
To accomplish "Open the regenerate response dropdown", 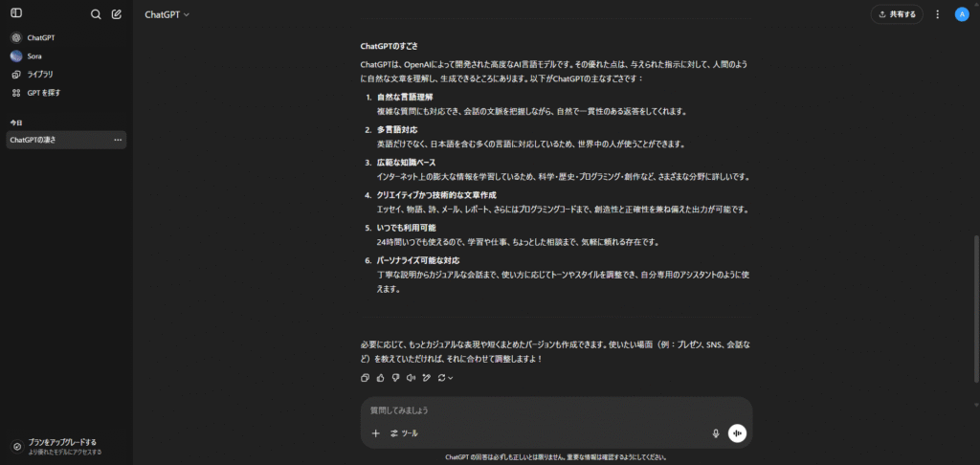I will [446, 378].
